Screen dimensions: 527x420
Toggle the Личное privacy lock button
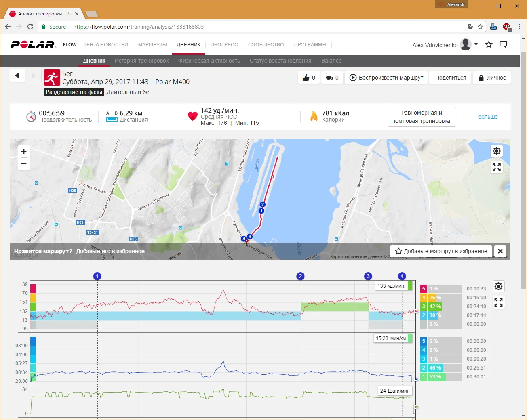tap(492, 78)
